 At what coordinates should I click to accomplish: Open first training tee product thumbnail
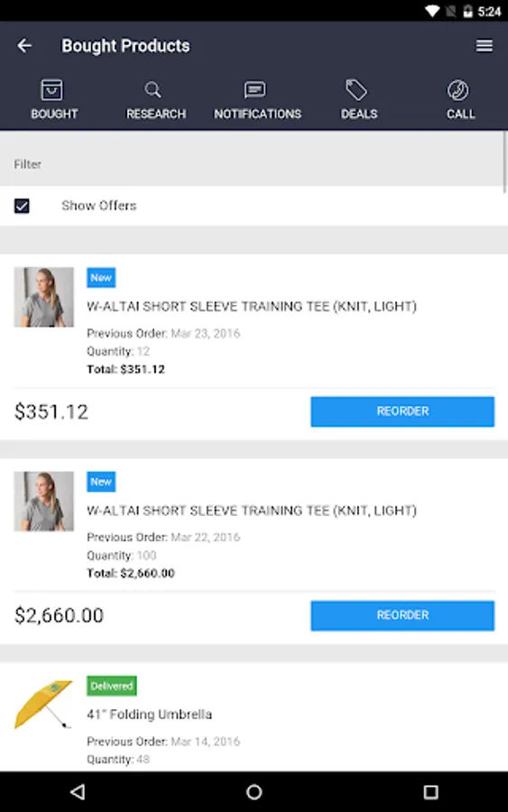click(x=44, y=297)
